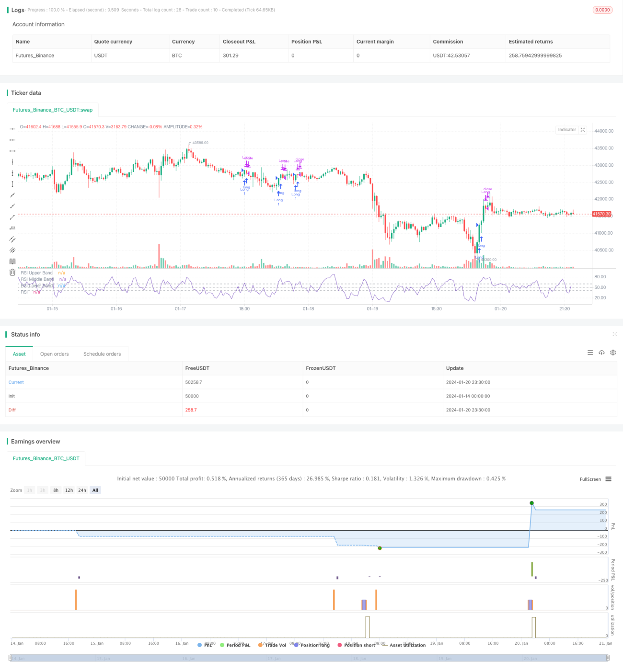The height and width of the screenshot is (672, 623).
Task: Toggle the Asset utilization legend entry
Action: [404, 645]
